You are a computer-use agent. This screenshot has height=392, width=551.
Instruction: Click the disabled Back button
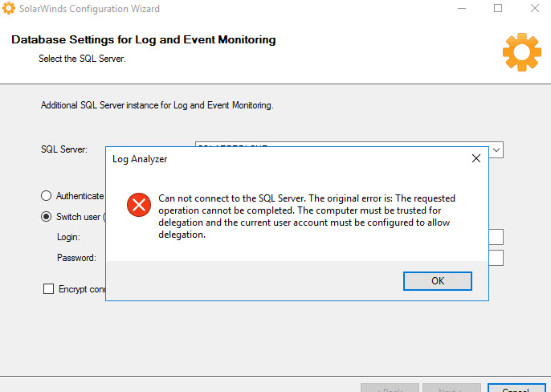point(390,388)
